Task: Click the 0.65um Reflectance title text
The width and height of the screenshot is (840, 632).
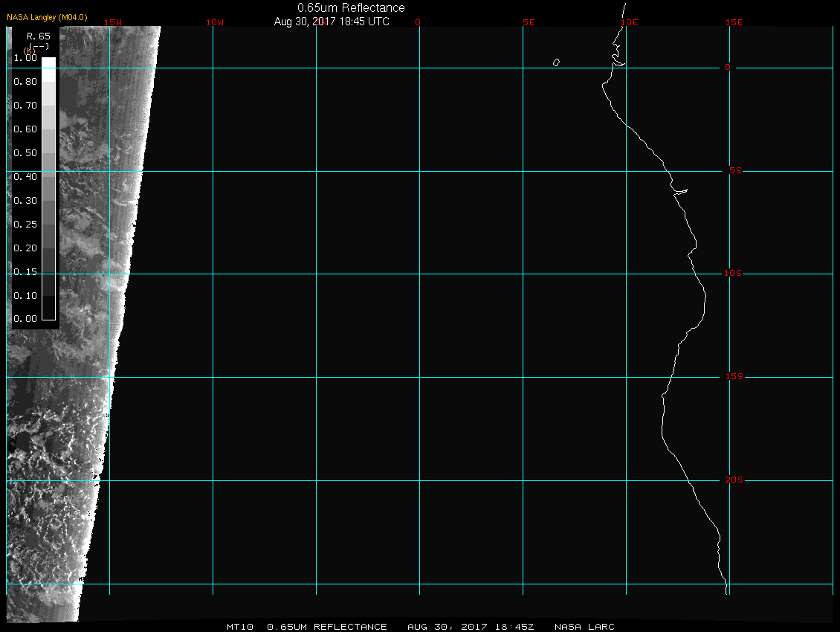Action: (351, 7)
